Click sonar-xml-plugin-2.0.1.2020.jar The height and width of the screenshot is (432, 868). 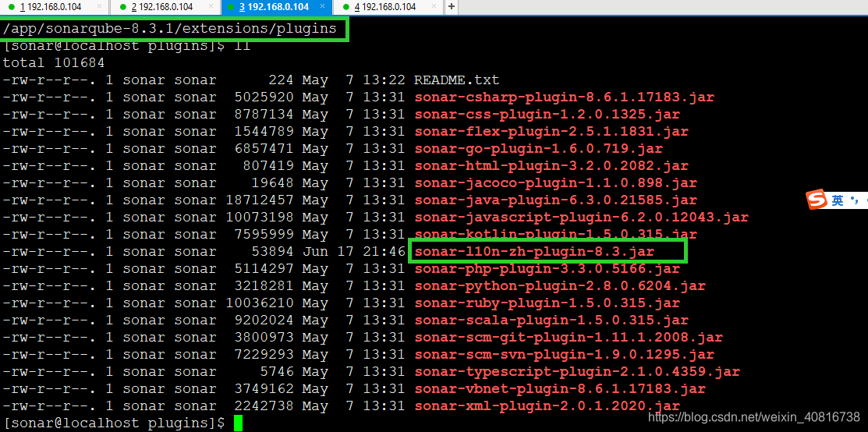tap(547, 406)
